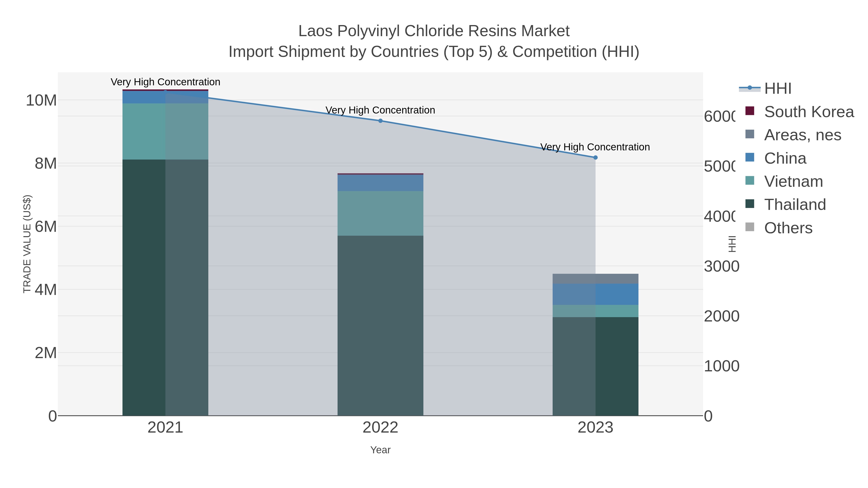Click the China bar segment for 2022
The image size is (868, 488).
pos(380,183)
